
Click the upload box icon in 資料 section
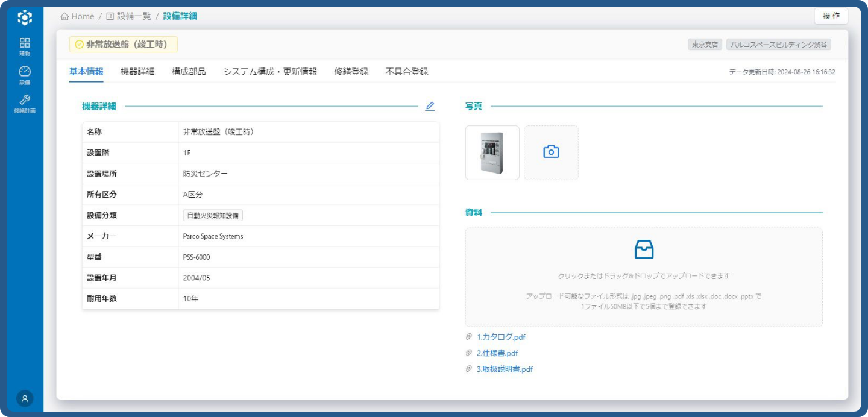[x=643, y=248]
